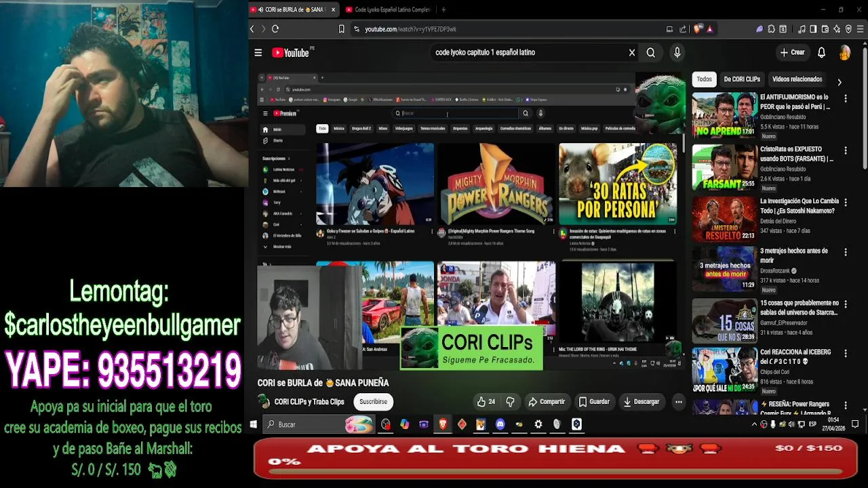Open Brave VPN shield icon

pos(848,29)
